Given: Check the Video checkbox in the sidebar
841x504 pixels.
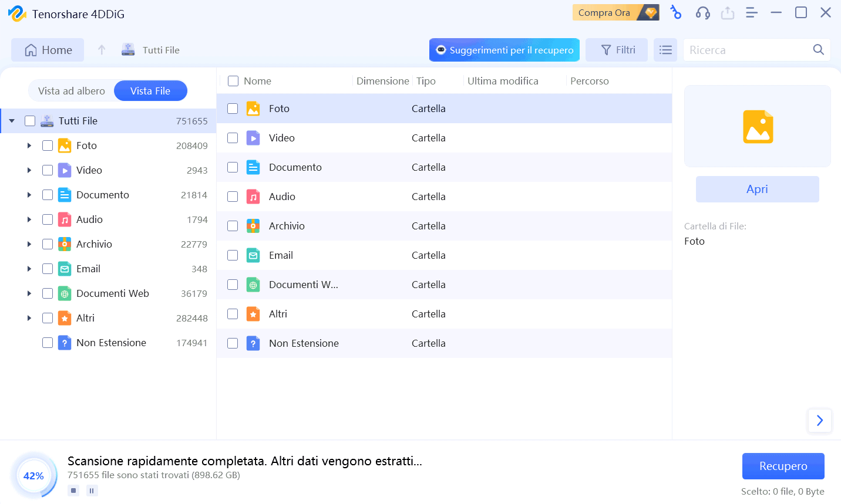Looking at the screenshot, I should coord(48,170).
